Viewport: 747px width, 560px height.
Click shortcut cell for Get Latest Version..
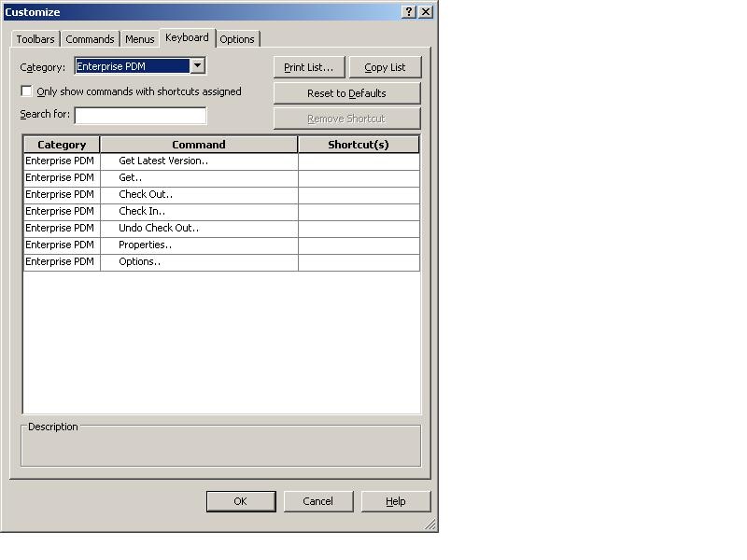click(x=359, y=161)
